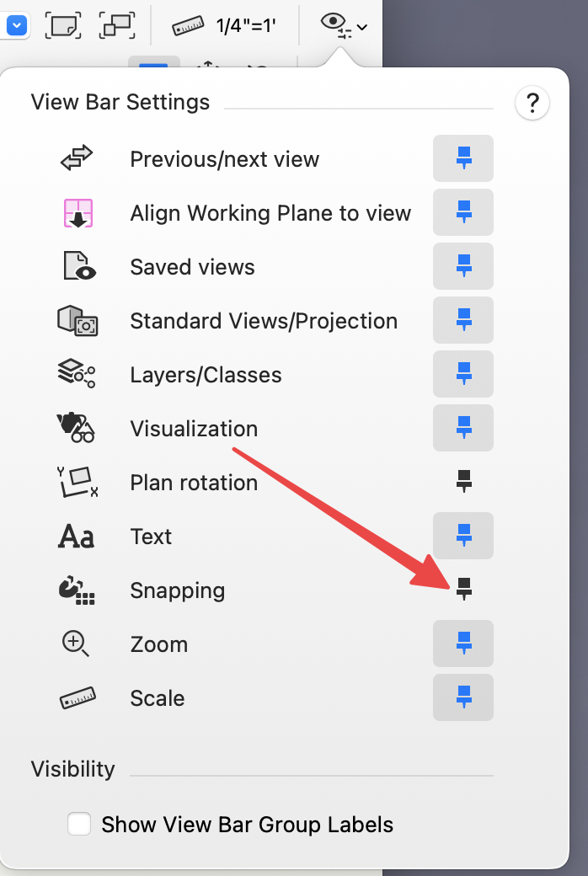Screen dimensions: 588x876
Task: Select the Snapping icon
Action: point(74,589)
